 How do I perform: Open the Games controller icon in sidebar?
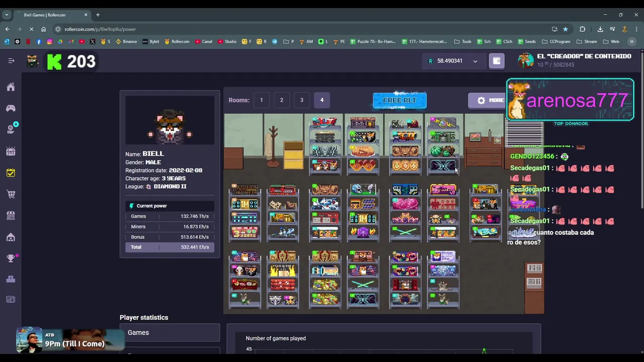11,108
